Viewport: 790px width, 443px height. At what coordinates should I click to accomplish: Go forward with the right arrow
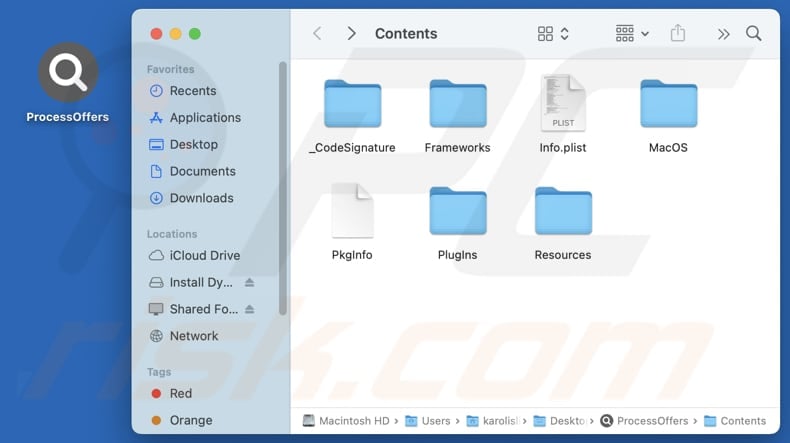tap(351, 34)
